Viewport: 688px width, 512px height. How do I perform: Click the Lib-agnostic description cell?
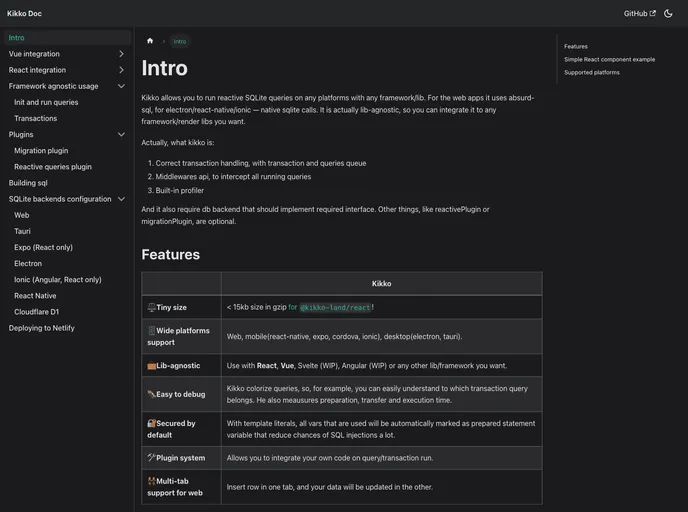[x=382, y=366]
